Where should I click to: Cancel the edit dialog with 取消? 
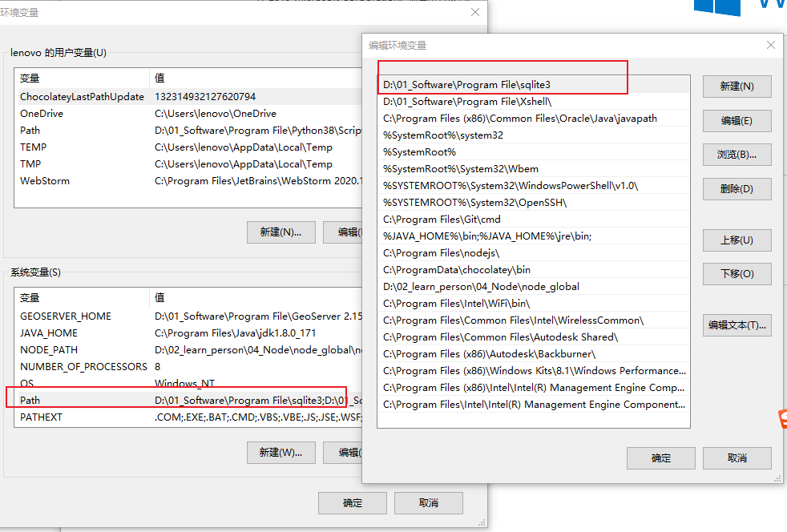(737, 458)
